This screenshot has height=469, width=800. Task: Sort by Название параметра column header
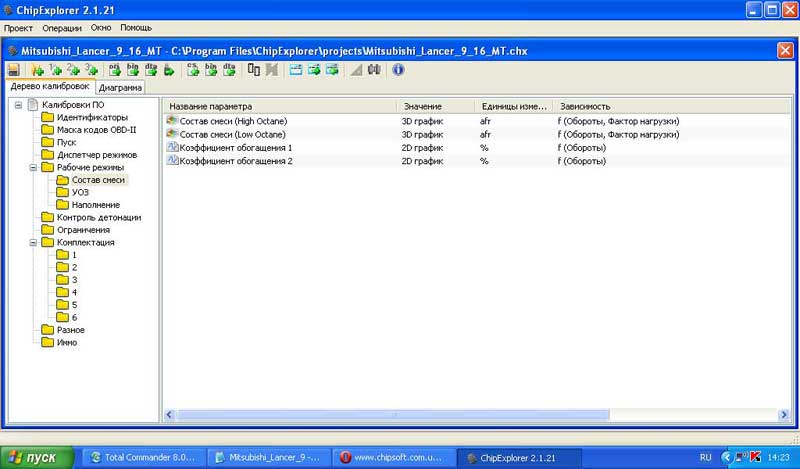click(x=279, y=106)
